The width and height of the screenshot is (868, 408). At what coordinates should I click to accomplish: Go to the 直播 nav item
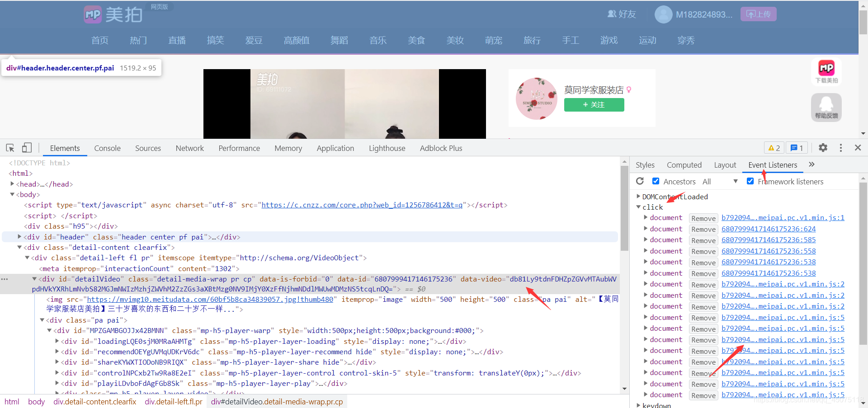(x=177, y=40)
